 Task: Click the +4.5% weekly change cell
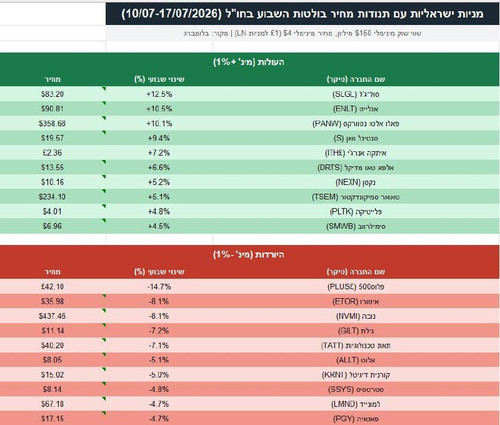pyautogui.click(x=159, y=226)
